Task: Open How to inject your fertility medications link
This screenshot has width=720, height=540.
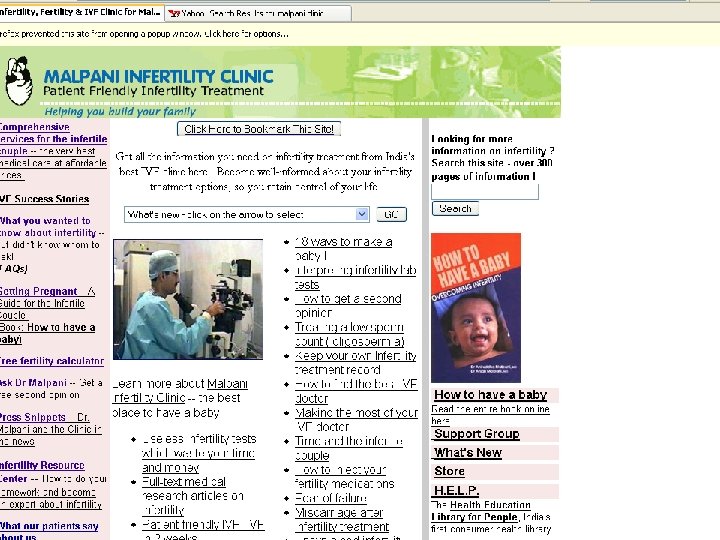Action: tap(344, 477)
